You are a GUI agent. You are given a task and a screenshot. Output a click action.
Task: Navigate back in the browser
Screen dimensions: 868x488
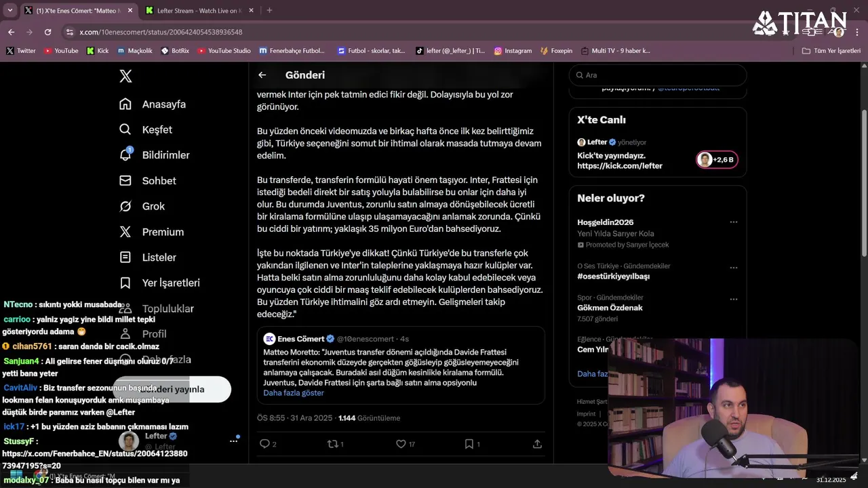pyautogui.click(x=11, y=32)
